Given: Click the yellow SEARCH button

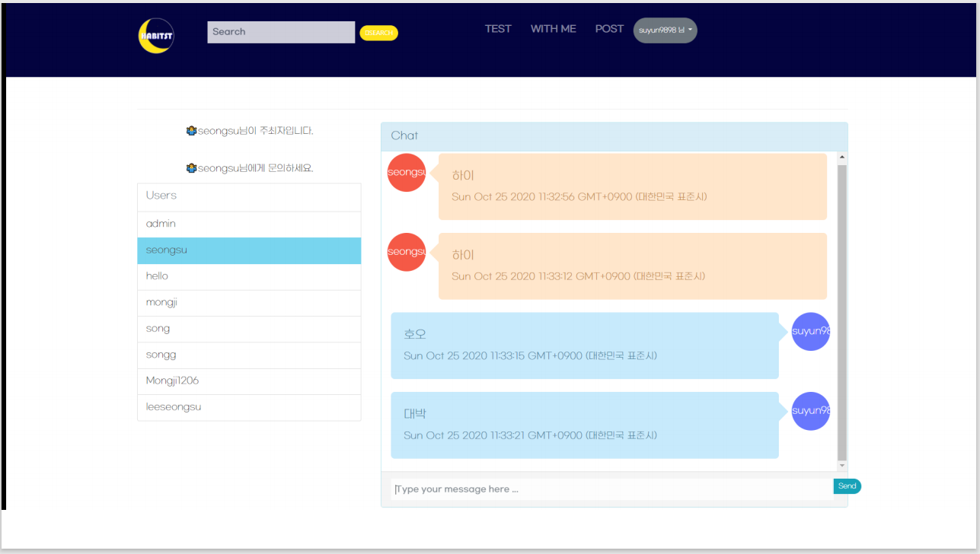Looking at the screenshot, I should click(x=378, y=33).
